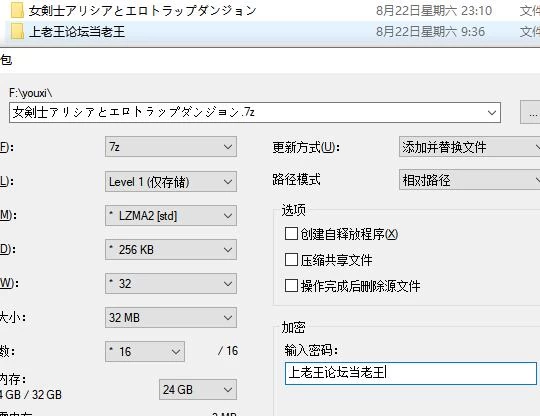Click the F:\youxi\ path label
The width and height of the screenshot is (540, 416).
(31, 93)
